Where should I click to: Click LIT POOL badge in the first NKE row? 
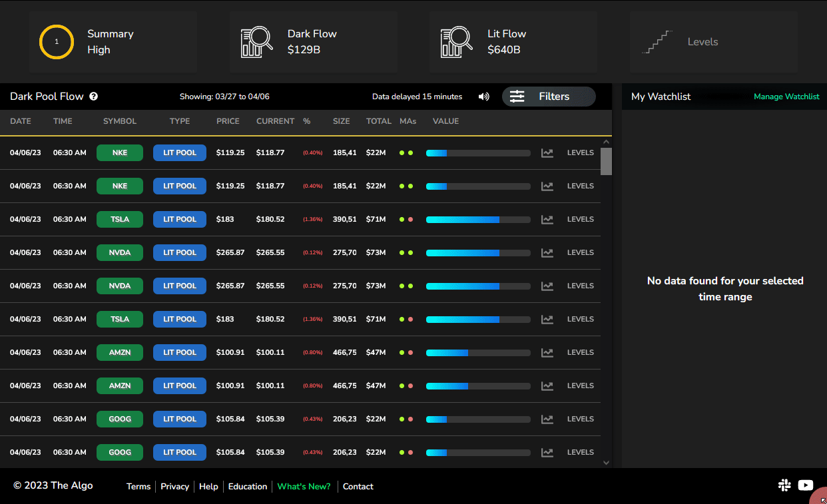(180, 152)
